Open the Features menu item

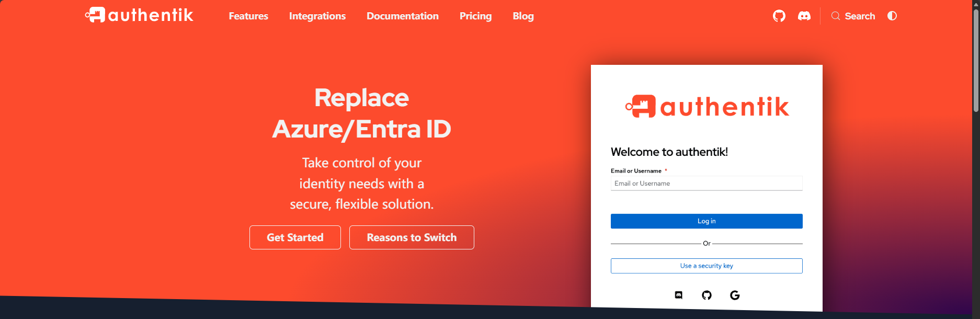pyautogui.click(x=248, y=16)
